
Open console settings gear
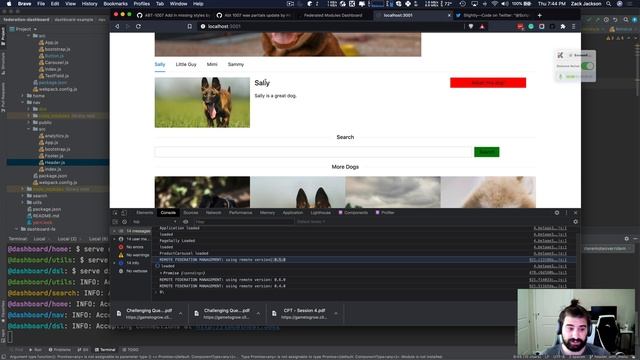(x=576, y=222)
